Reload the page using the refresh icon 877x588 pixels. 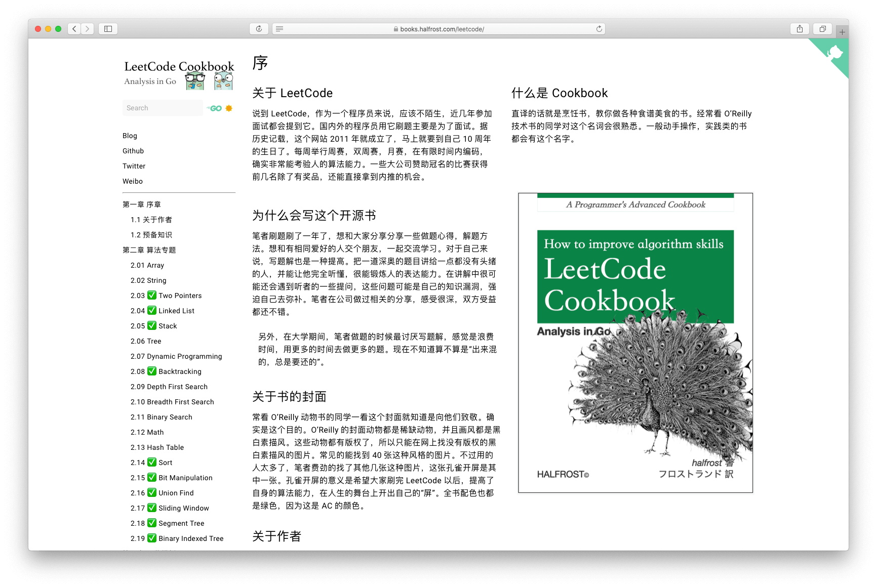[599, 29]
